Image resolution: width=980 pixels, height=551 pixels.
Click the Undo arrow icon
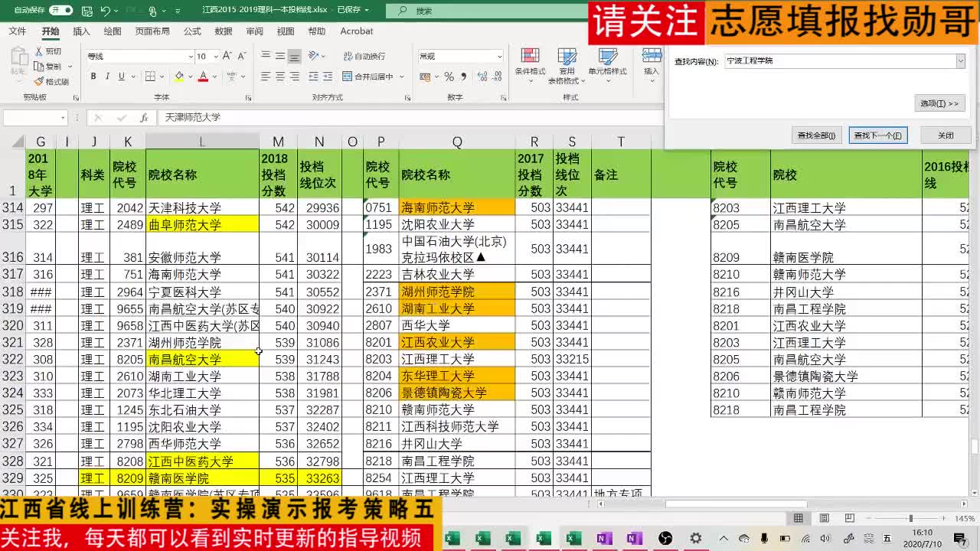(105, 11)
